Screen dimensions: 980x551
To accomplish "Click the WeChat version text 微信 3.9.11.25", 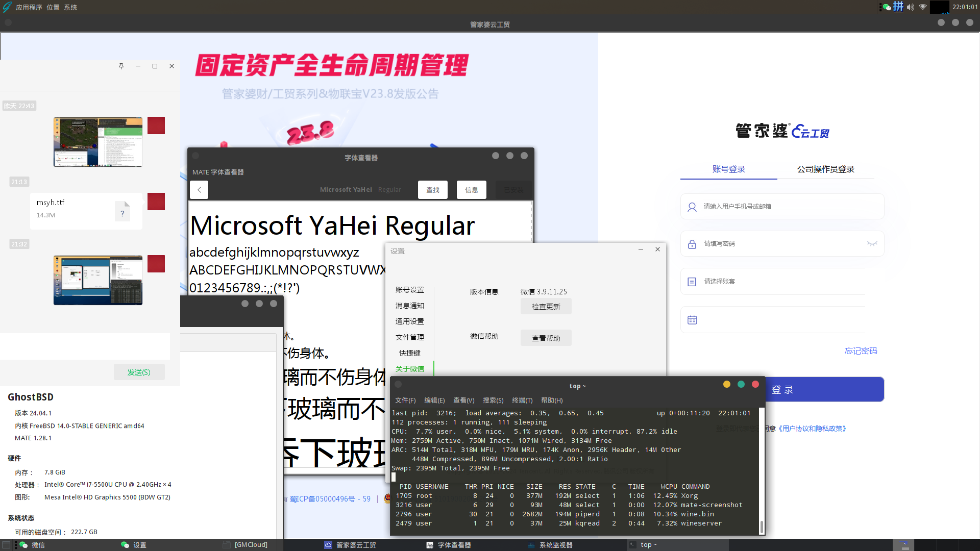I will click(x=544, y=292).
